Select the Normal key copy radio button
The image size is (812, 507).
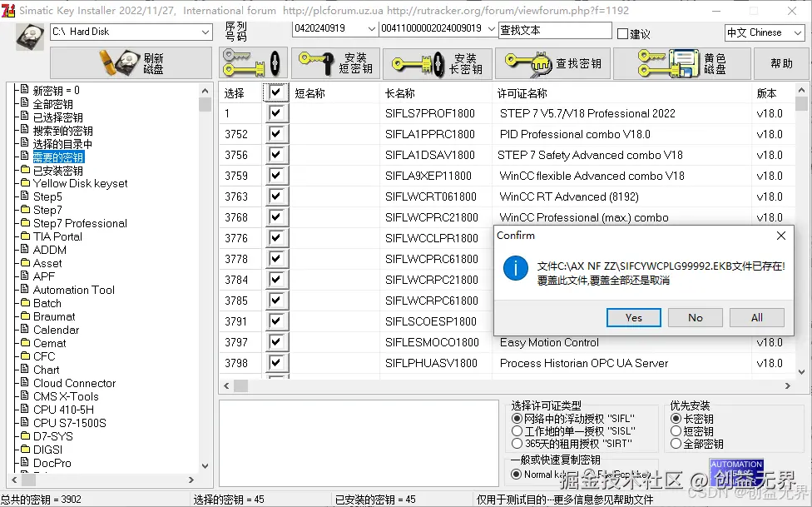click(517, 474)
